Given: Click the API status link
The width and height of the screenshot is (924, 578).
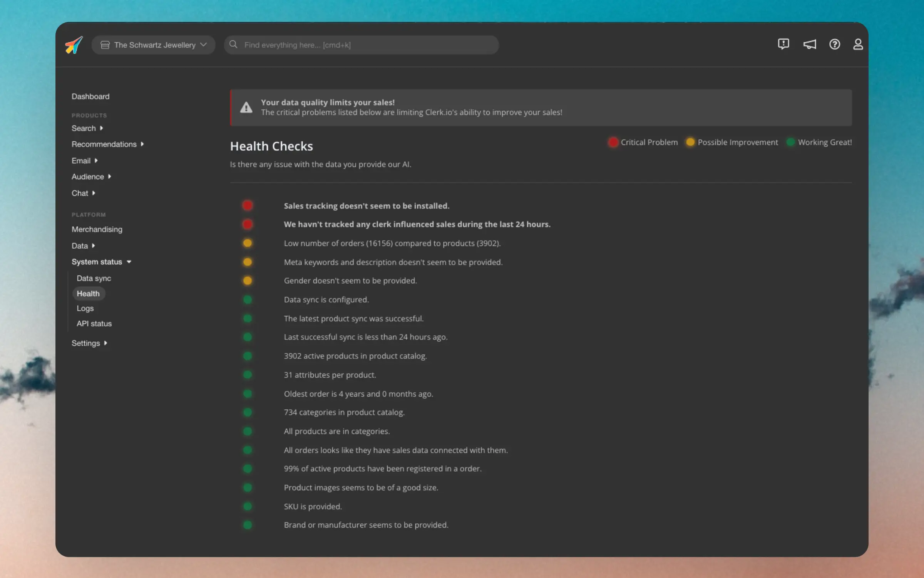Looking at the screenshot, I should [x=94, y=323].
